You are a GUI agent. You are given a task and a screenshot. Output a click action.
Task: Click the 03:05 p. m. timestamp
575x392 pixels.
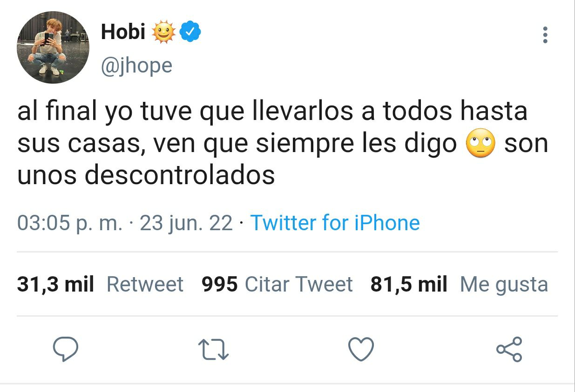pyautogui.click(x=70, y=223)
